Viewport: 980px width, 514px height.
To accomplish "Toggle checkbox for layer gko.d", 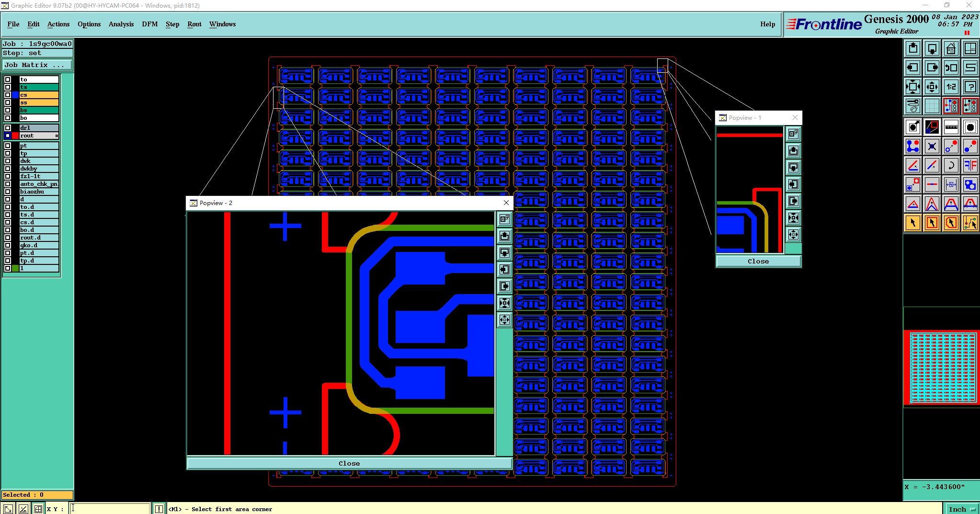I will (x=8, y=245).
